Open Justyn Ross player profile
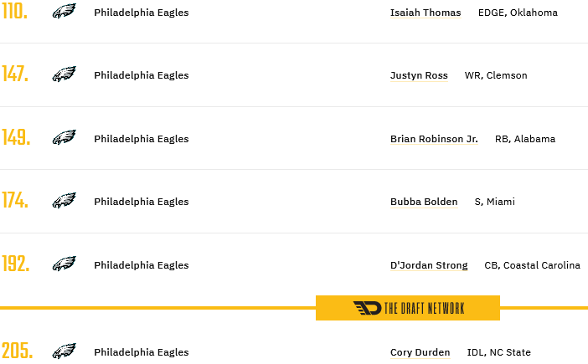The image size is (588, 364). (x=419, y=75)
